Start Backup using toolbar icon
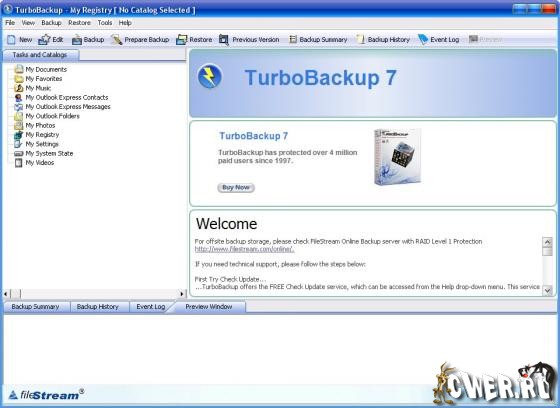 tap(76, 40)
